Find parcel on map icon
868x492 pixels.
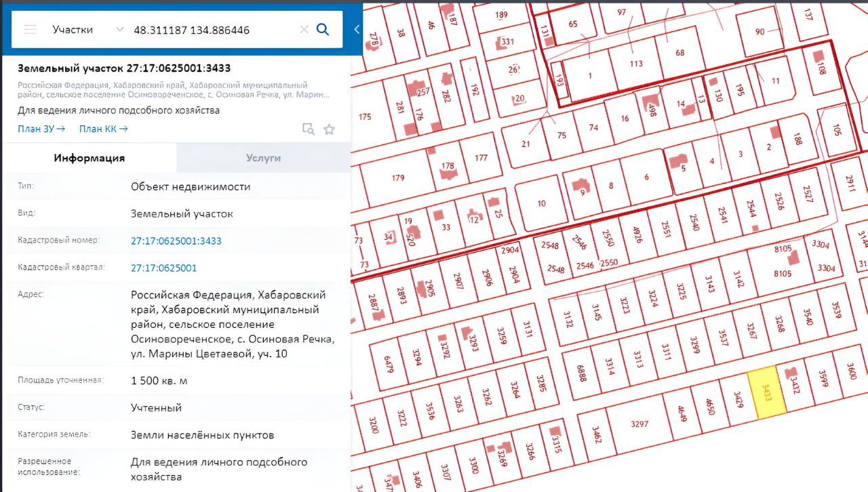308,129
